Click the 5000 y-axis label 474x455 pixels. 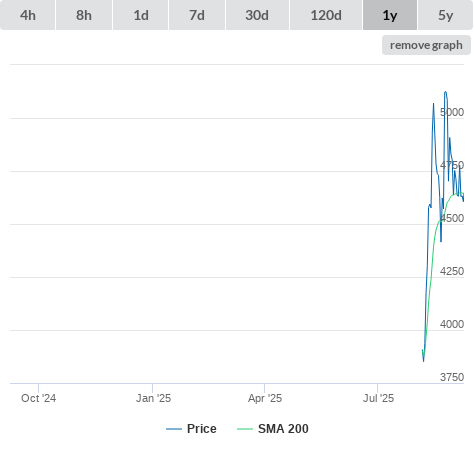click(x=452, y=112)
